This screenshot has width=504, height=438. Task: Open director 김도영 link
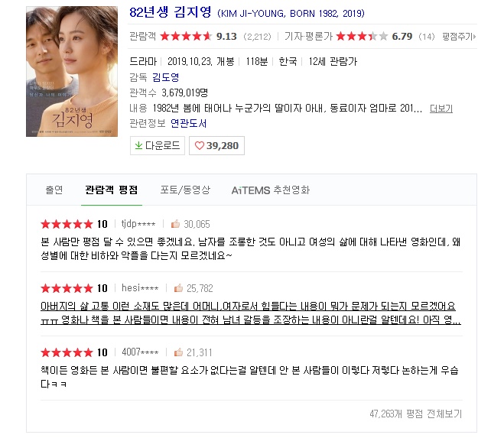(165, 77)
